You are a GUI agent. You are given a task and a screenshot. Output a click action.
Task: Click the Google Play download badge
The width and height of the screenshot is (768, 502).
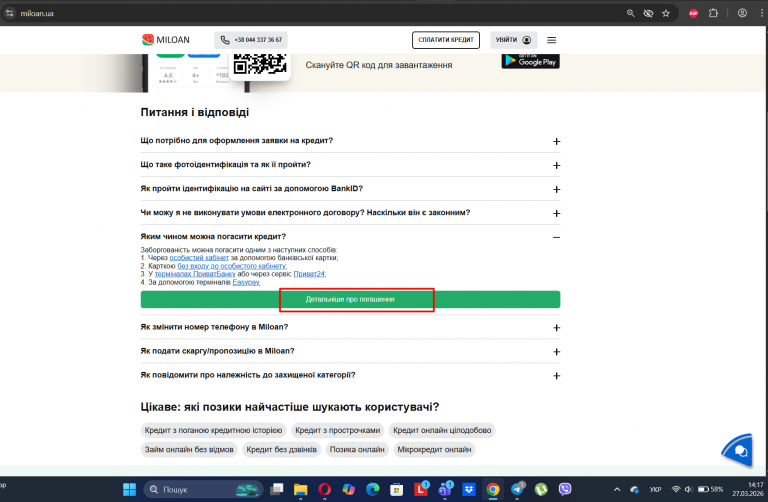pos(530,61)
